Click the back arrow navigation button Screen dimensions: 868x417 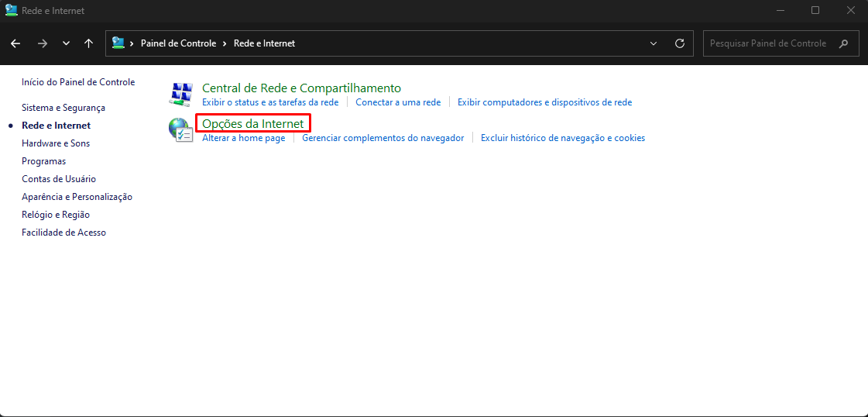coord(15,43)
